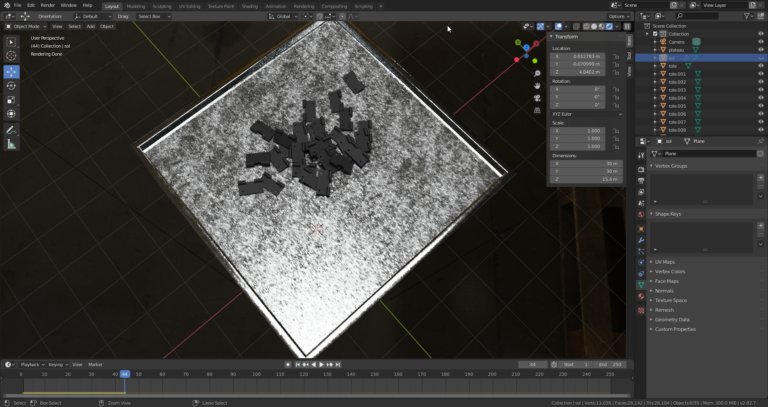Play the animation forward
The width and height of the screenshot is (768, 407).
[321, 365]
